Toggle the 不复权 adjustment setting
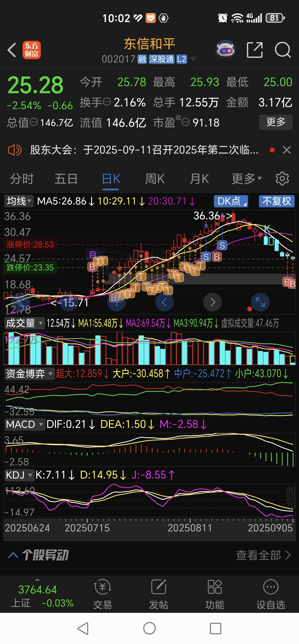The image size is (299, 644). [x=277, y=201]
